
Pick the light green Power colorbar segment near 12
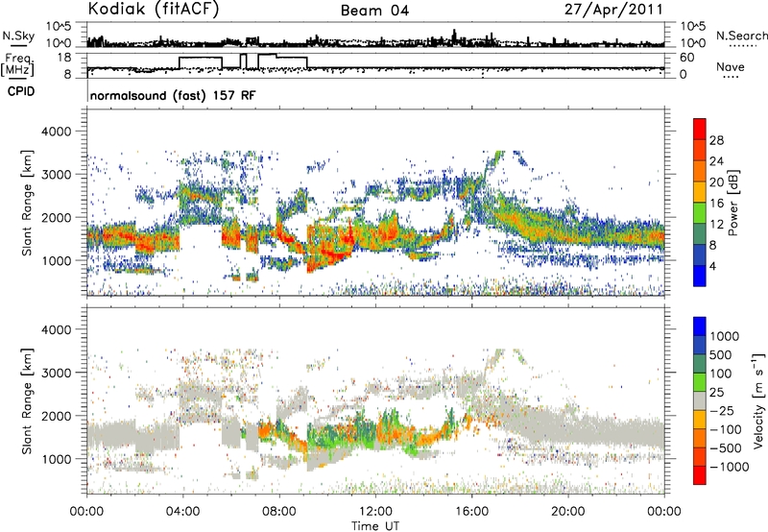(700, 213)
